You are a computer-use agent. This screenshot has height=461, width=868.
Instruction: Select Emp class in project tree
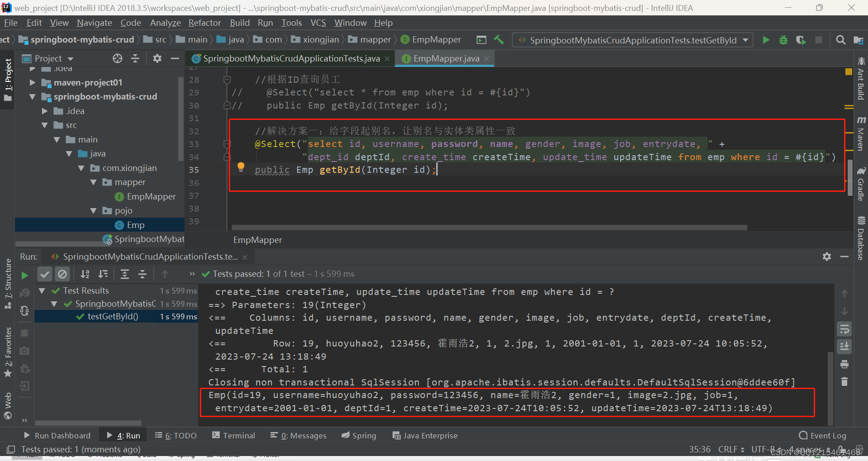pyautogui.click(x=136, y=225)
